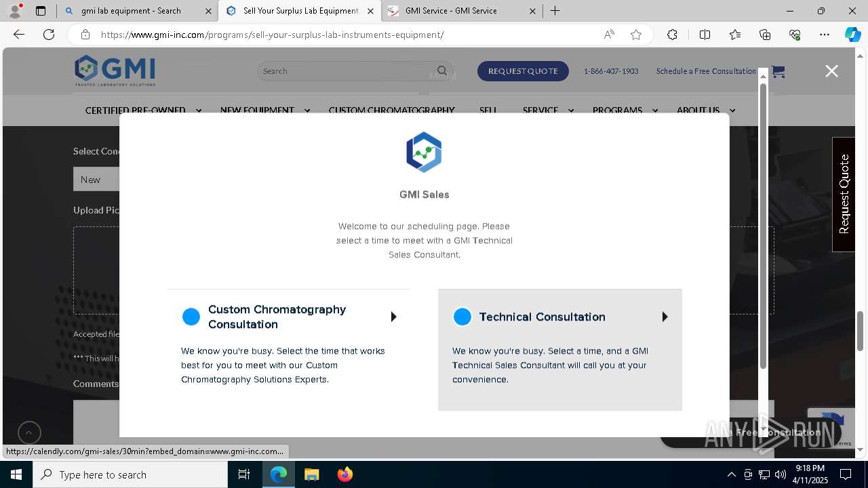Open the Sell menu item
This screenshot has width=868, height=488.
click(488, 110)
